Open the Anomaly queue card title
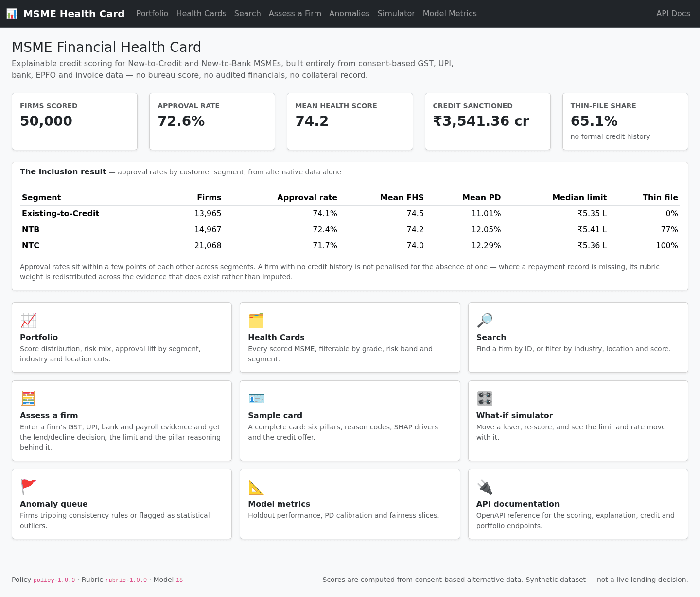The width and height of the screenshot is (700, 597). click(54, 504)
